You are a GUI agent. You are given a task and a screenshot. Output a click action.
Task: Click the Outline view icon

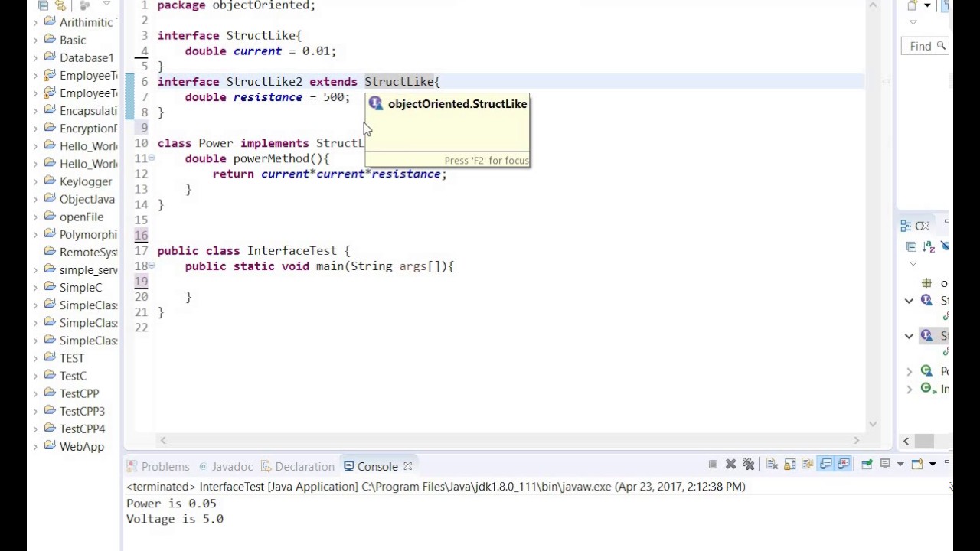click(x=906, y=226)
